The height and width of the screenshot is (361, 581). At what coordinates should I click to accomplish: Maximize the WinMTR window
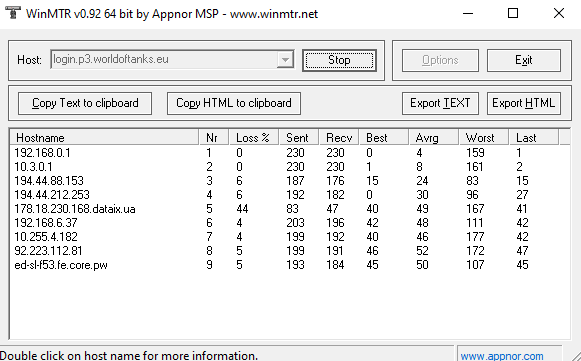pyautogui.click(x=513, y=13)
